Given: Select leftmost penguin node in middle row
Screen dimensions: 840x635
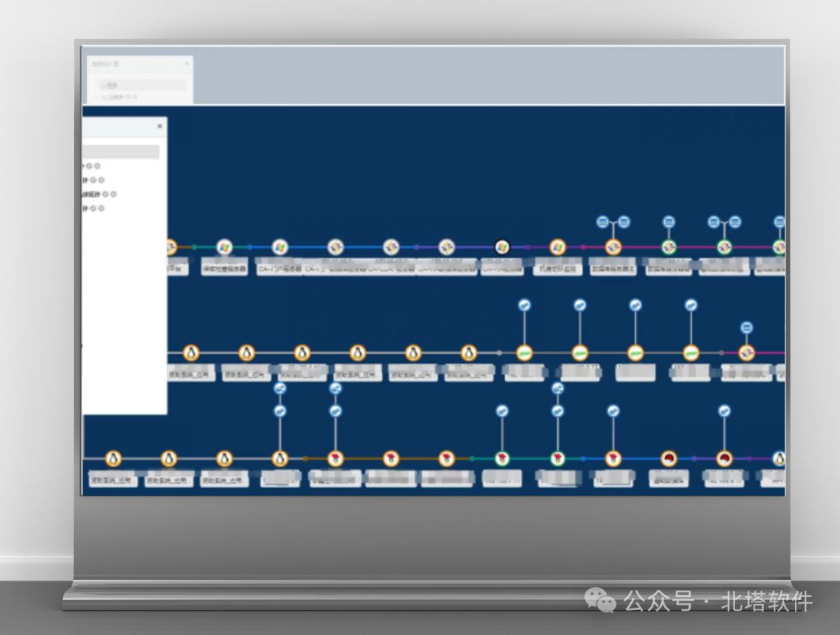Looking at the screenshot, I should pos(191,354).
